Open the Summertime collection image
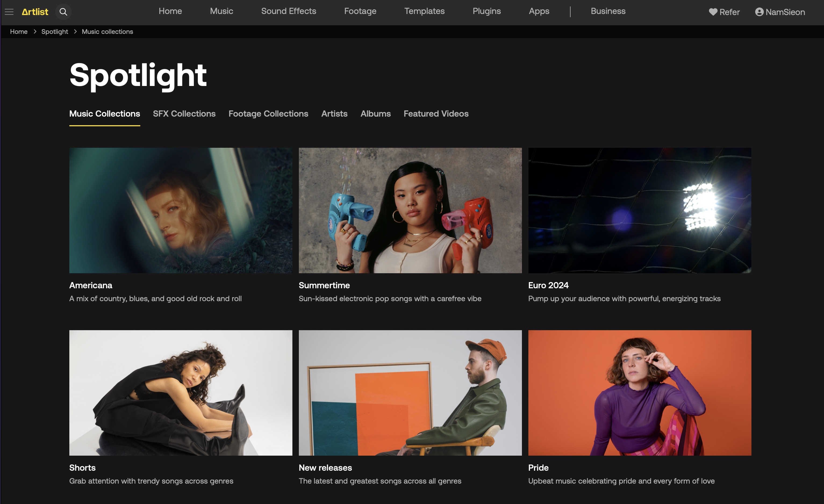 coord(410,210)
